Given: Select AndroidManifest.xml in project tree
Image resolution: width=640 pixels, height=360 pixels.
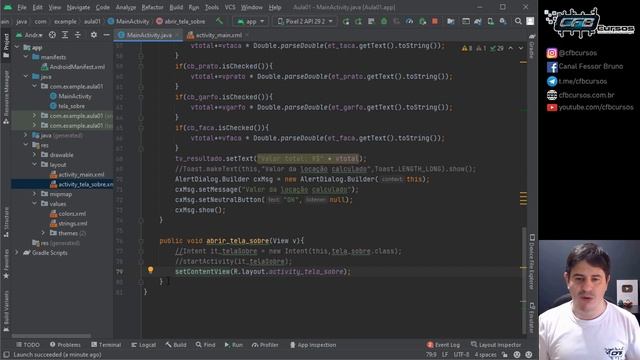Looking at the screenshot, I should pos(77,67).
